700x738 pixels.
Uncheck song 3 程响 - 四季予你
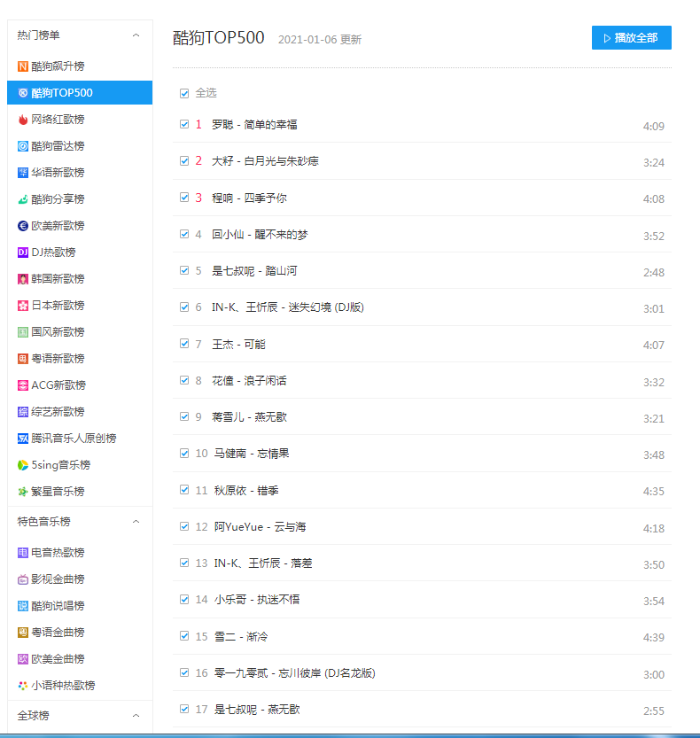click(184, 198)
